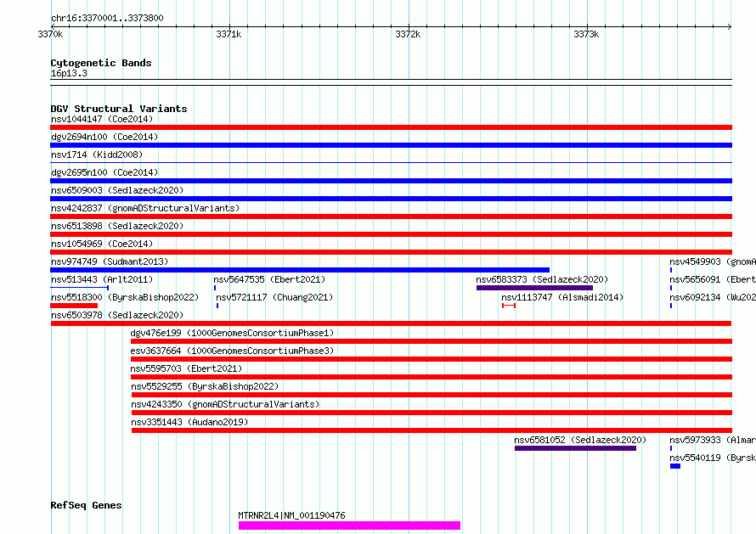Viewport: 756px width, 534px height.
Task: Click the 3370k ruler position
Action: 50,34
